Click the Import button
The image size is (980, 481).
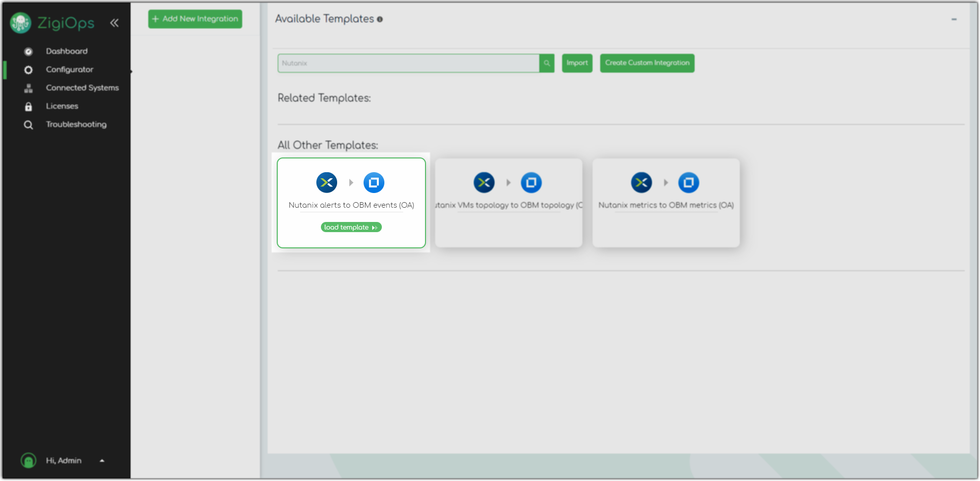pyautogui.click(x=577, y=63)
